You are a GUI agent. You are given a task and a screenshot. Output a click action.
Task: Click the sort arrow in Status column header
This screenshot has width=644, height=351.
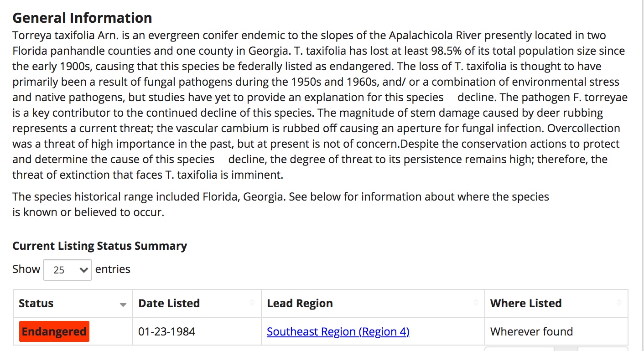(x=123, y=305)
